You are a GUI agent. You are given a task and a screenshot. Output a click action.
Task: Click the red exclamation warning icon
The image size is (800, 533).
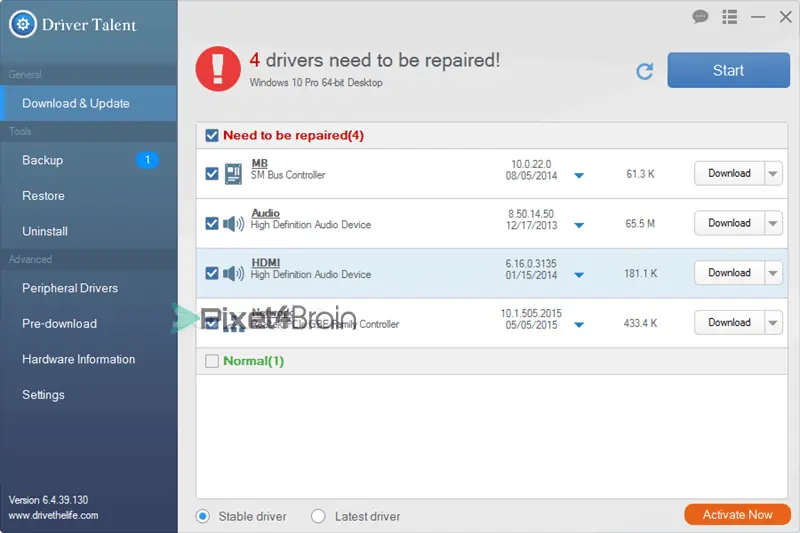tap(218, 69)
